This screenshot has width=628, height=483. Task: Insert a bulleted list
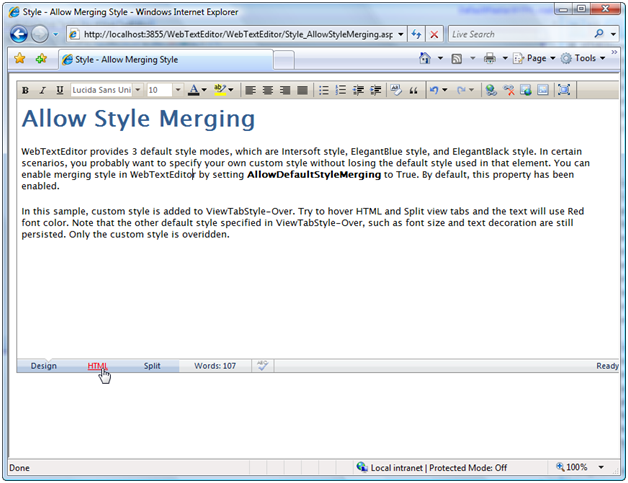(x=324, y=90)
